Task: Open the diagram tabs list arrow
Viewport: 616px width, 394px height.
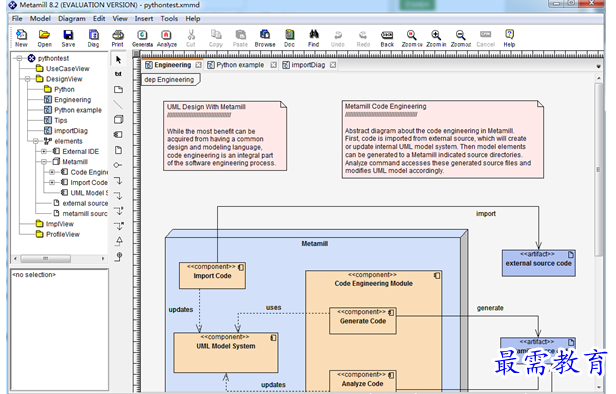Action: (x=598, y=67)
